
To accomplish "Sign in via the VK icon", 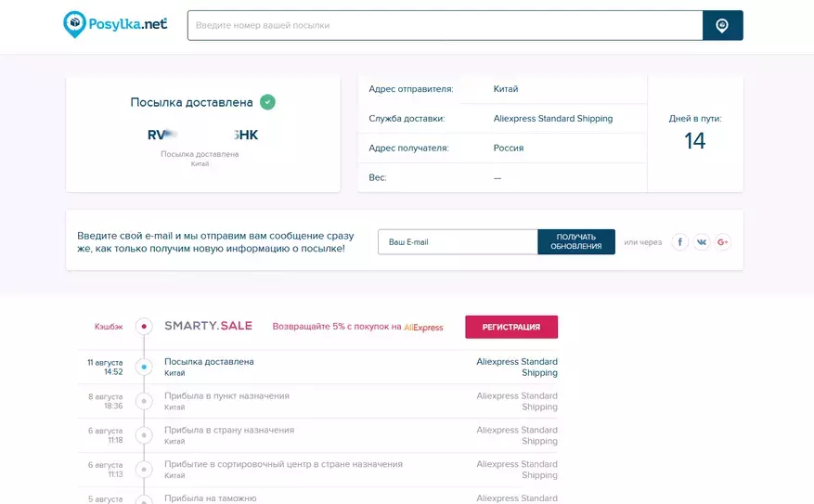I will 702,242.
